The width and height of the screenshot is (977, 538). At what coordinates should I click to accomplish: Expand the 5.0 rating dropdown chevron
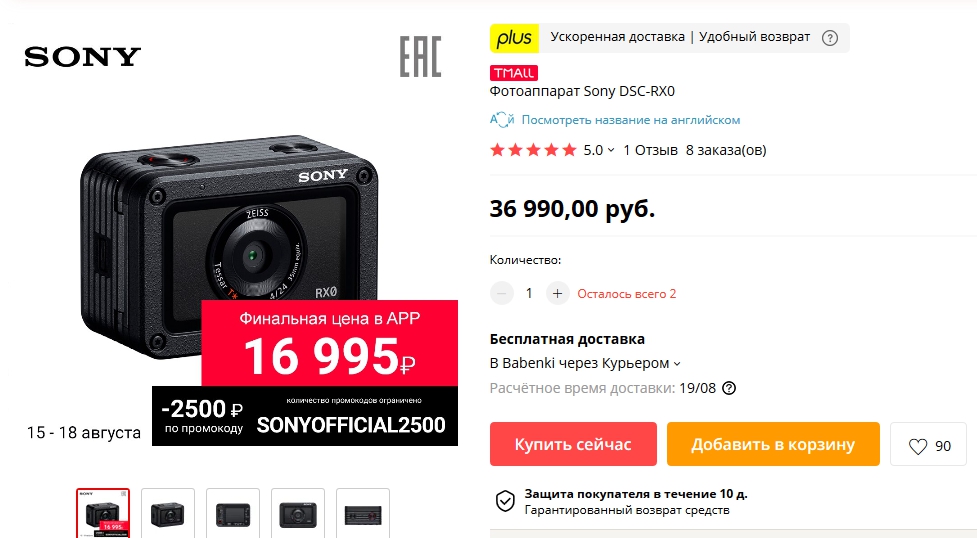click(x=611, y=150)
